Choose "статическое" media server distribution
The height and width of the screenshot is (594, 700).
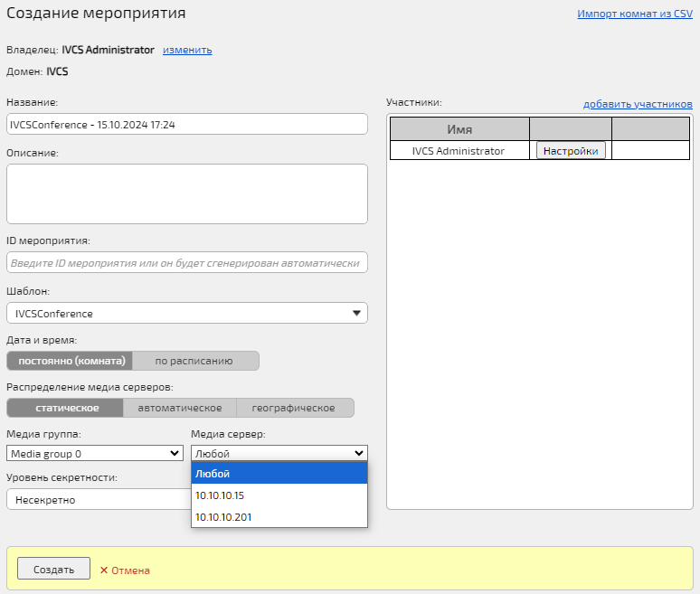[x=65, y=408]
